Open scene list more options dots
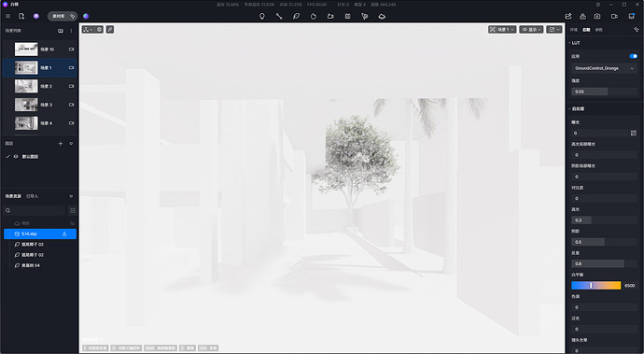Viewport: 644px width, 354px height. (x=71, y=31)
